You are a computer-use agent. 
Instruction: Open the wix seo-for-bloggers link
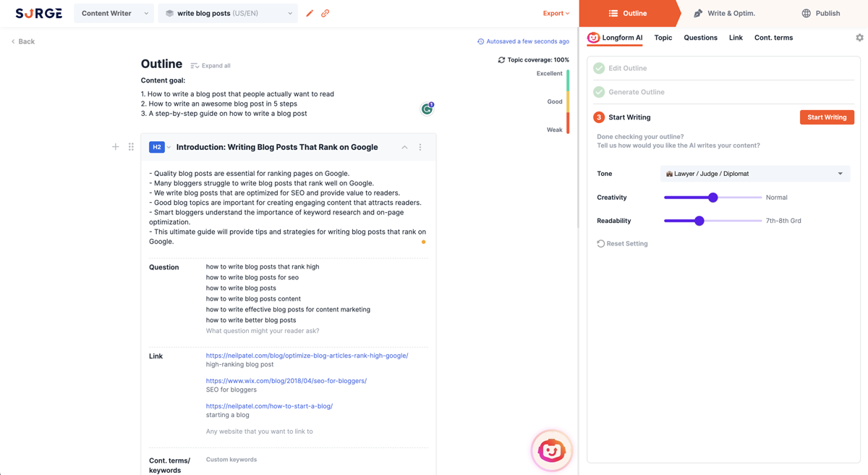(x=286, y=381)
